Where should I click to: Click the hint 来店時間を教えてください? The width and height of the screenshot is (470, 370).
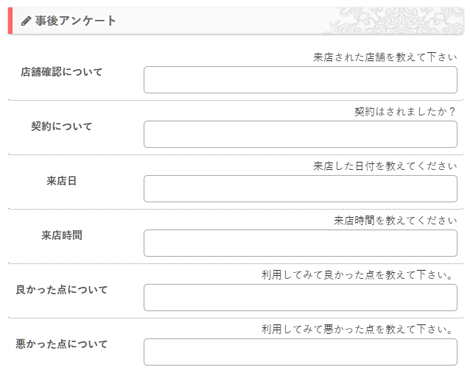click(395, 220)
